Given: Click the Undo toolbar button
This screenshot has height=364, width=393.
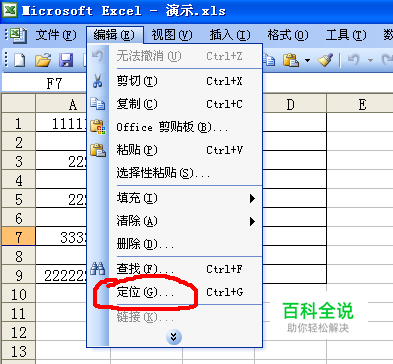Looking at the screenshot, I should [354, 60].
